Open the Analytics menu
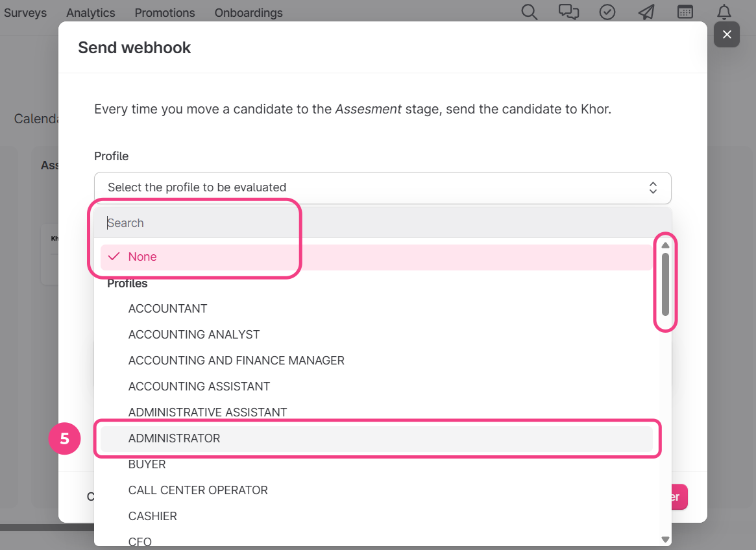The image size is (756, 550). (x=90, y=13)
